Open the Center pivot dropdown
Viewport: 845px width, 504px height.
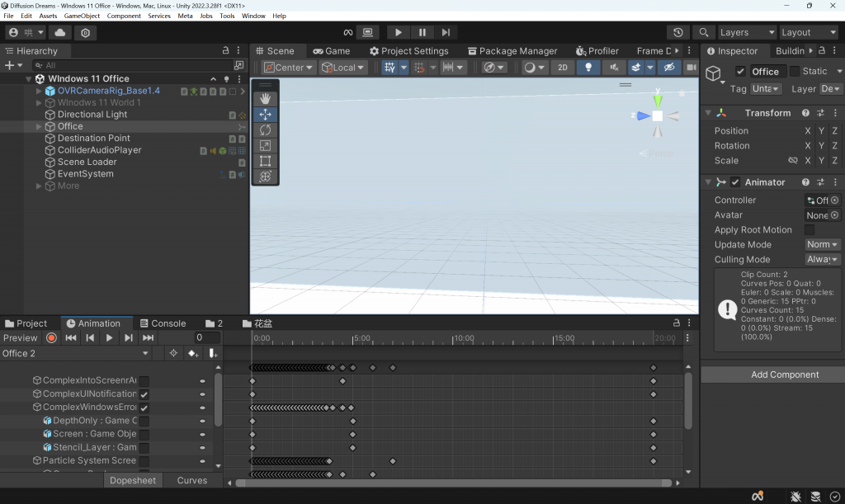pos(288,68)
